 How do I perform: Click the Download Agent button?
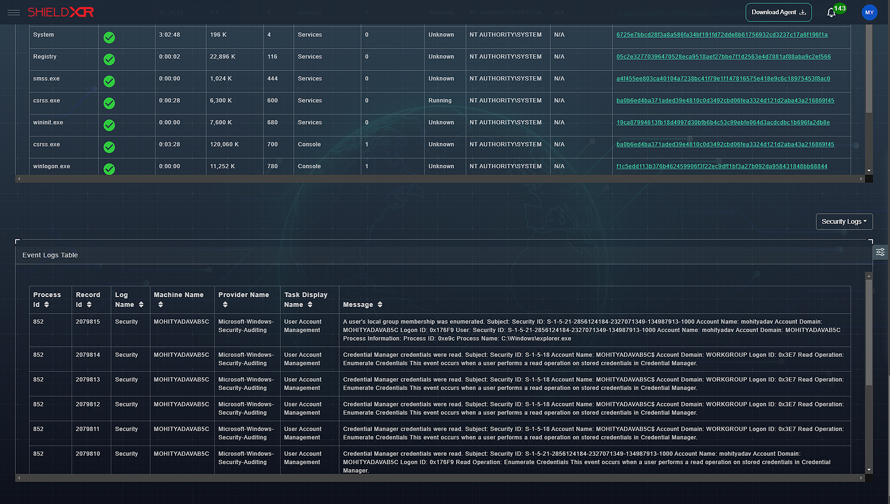[x=778, y=12]
